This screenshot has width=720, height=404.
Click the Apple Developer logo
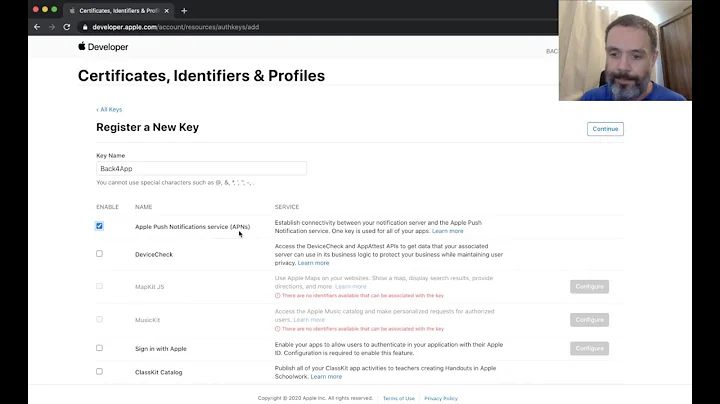(103, 47)
